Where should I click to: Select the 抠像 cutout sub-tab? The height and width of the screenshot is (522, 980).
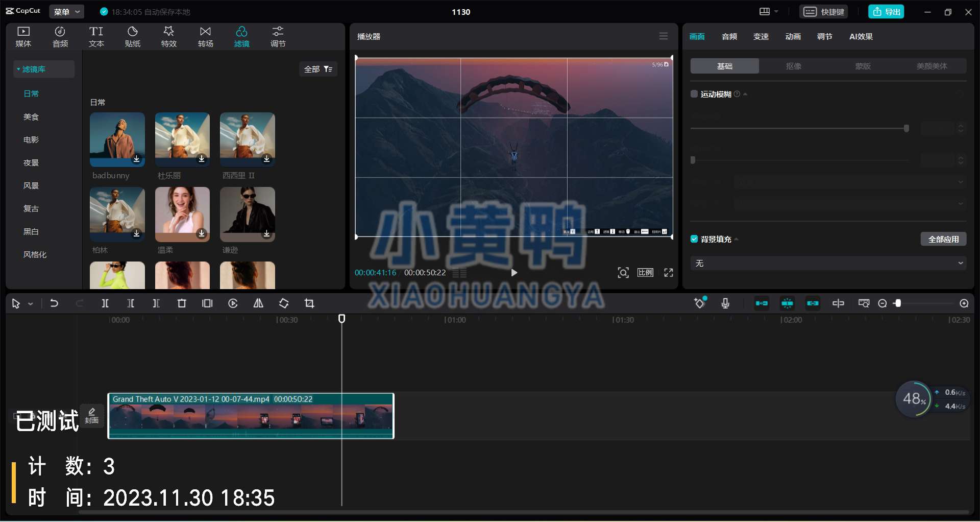pos(794,66)
